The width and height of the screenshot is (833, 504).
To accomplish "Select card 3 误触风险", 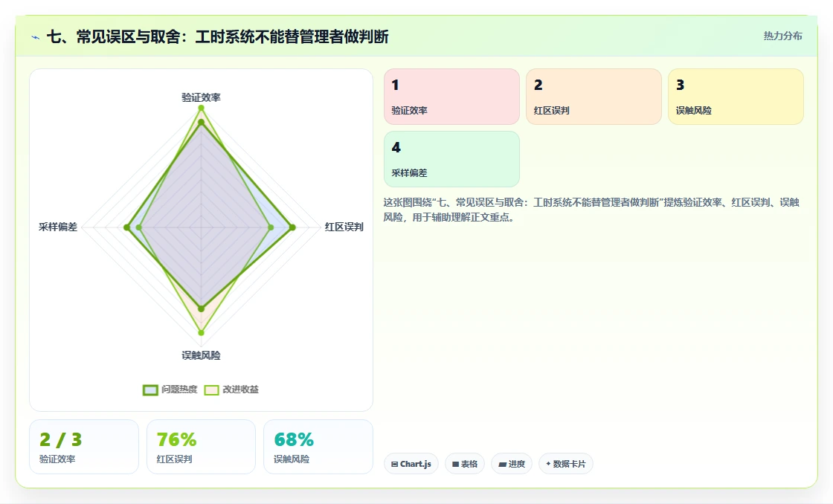I will [736, 97].
